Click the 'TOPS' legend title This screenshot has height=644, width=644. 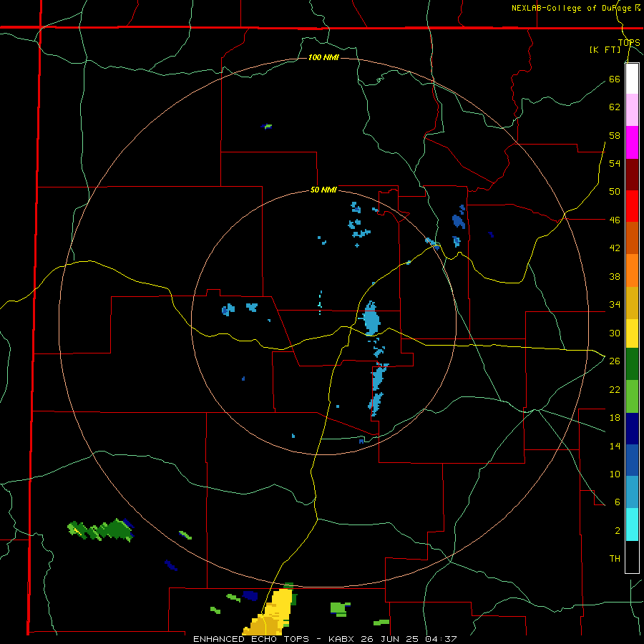(x=629, y=43)
